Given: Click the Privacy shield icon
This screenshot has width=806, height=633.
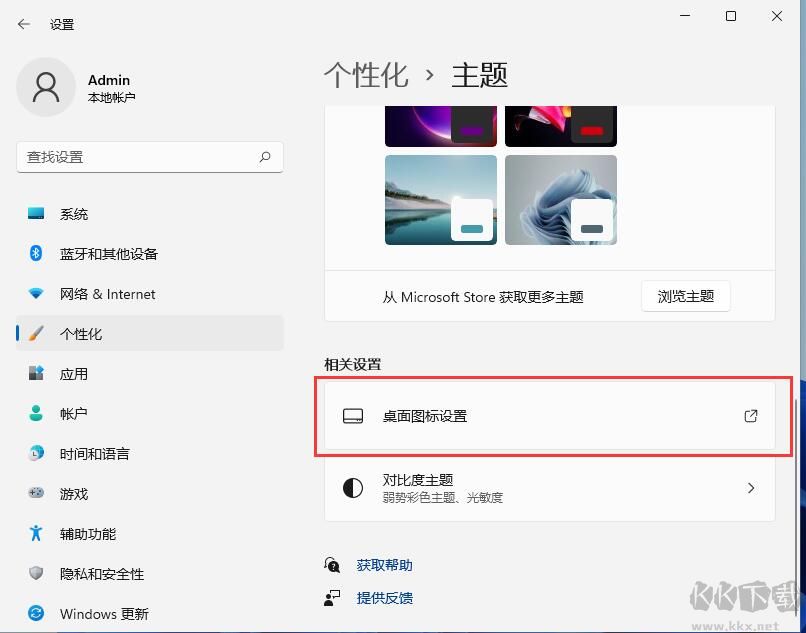Looking at the screenshot, I should [36, 573].
